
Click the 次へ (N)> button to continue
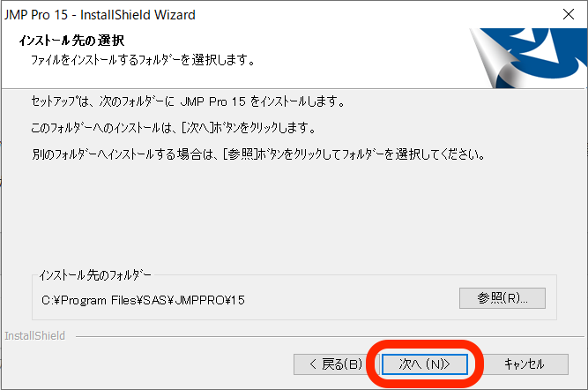[x=425, y=364]
